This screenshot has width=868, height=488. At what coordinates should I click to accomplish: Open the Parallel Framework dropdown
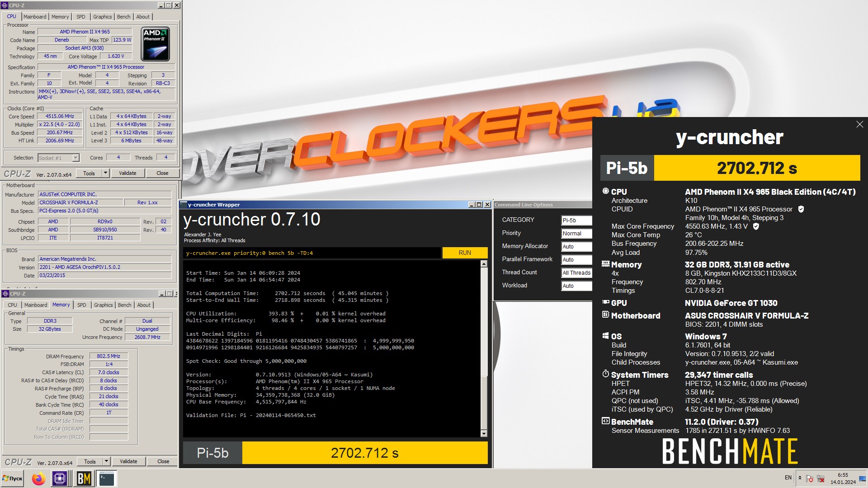(x=576, y=260)
